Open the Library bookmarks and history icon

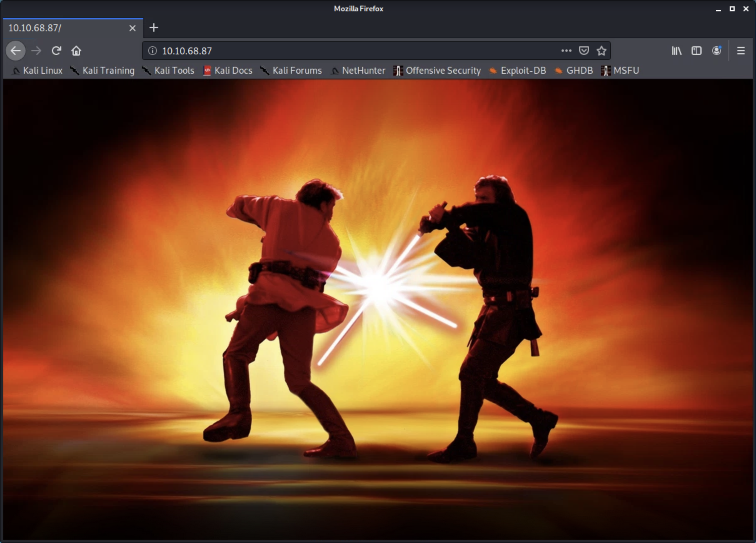(676, 51)
